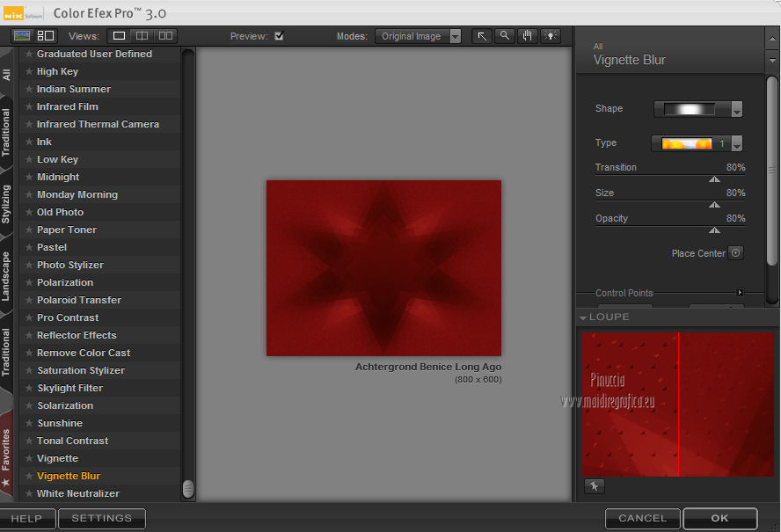Screen dimensions: 781x532
Task: Click the Place Center label
Action: click(698, 253)
